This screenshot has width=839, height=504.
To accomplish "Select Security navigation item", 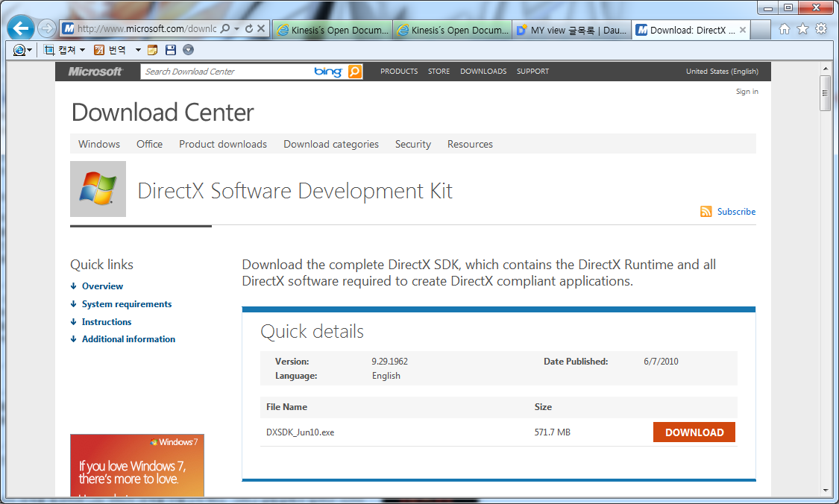I will tap(412, 144).
